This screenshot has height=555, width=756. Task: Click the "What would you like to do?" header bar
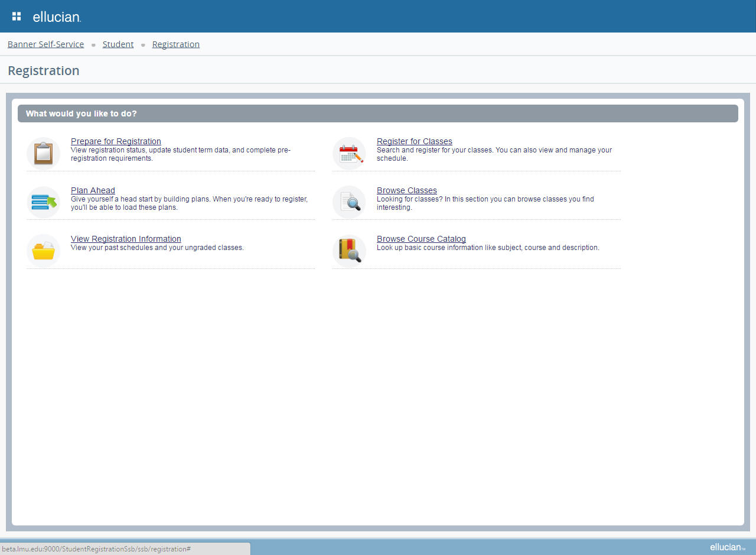pyautogui.click(x=377, y=113)
